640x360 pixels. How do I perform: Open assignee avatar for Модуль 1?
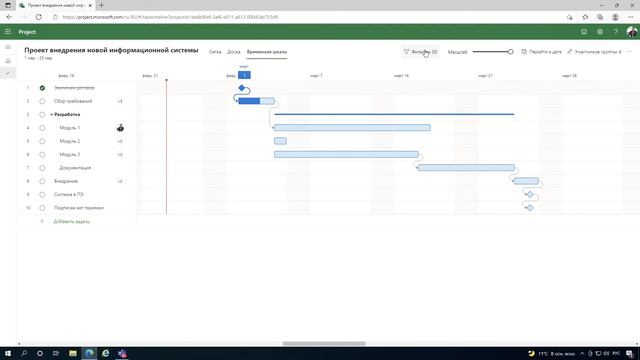[x=120, y=128]
